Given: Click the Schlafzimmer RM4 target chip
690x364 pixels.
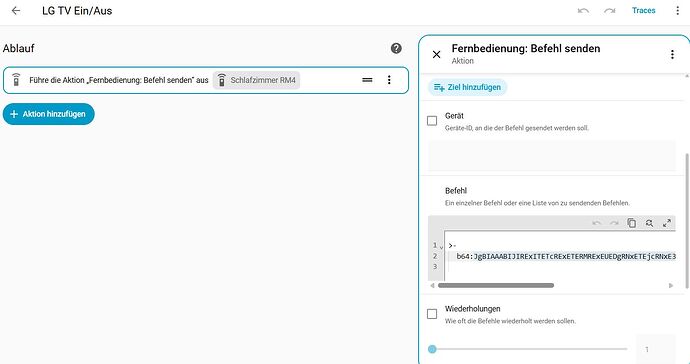Looking at the screenshot, I should point(257,80).
